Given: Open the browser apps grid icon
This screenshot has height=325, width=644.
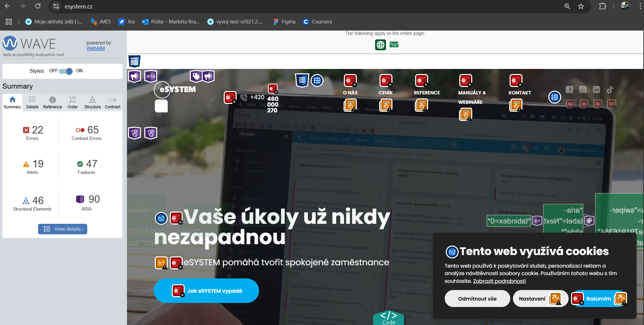Looking at the screenshot, I should click(x=9, y=22).
